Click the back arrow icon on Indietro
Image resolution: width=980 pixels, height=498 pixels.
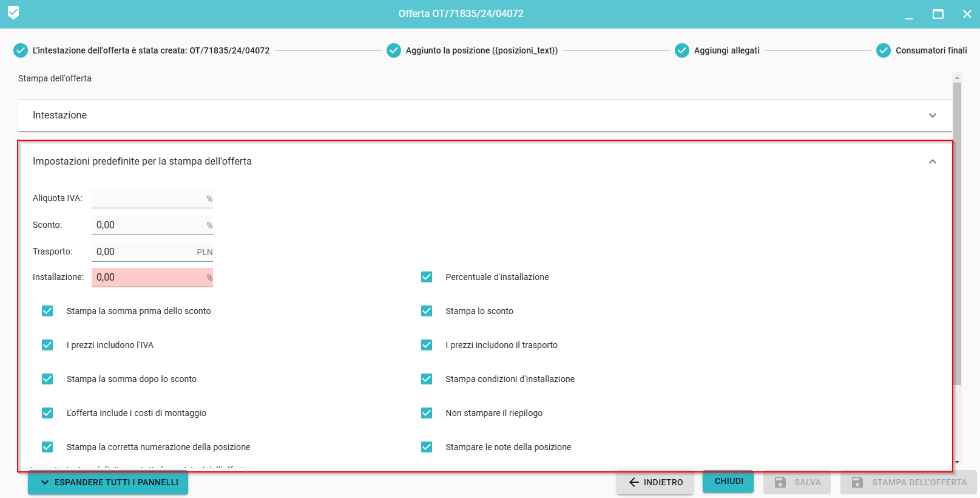pos(634,482)
